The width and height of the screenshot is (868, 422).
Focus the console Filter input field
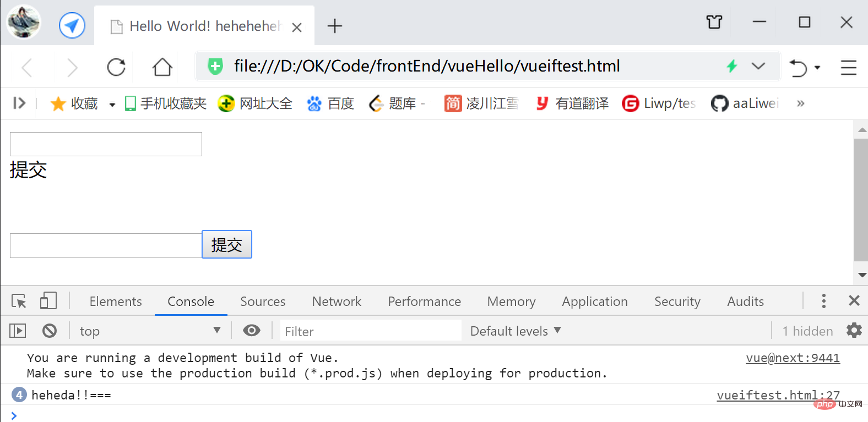tap(371, 331)
